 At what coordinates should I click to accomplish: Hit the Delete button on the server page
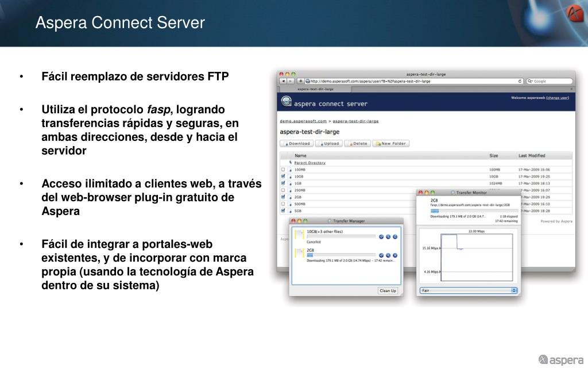357,143
